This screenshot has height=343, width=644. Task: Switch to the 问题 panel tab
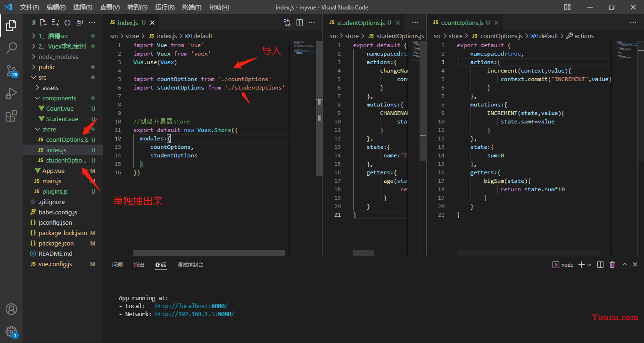[117, 265]
